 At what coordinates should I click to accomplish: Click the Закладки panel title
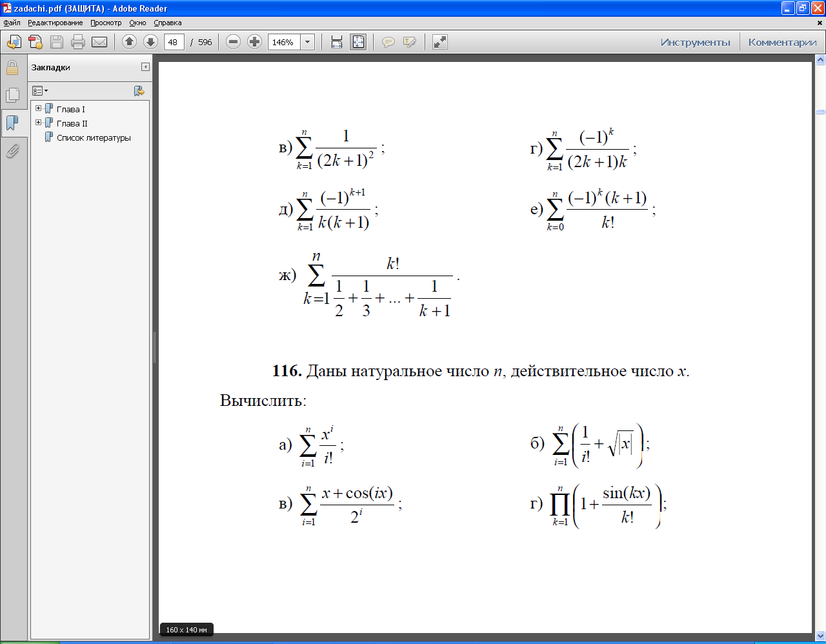click(51, 67)
